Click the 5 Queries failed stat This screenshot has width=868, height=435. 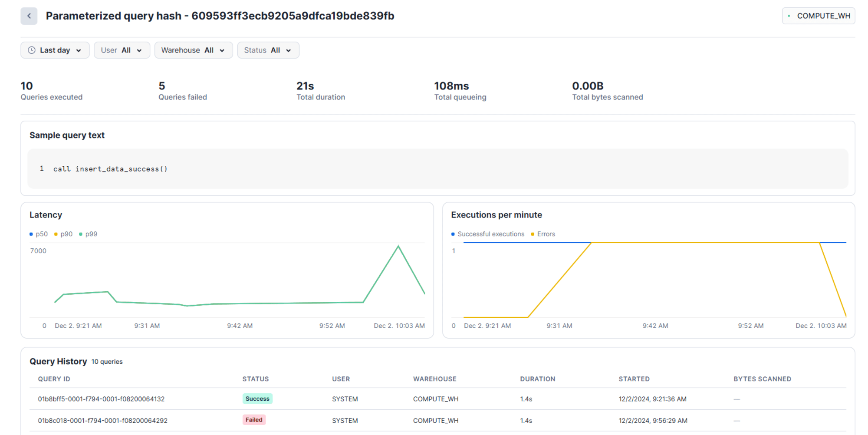click(x=183, y=91)
